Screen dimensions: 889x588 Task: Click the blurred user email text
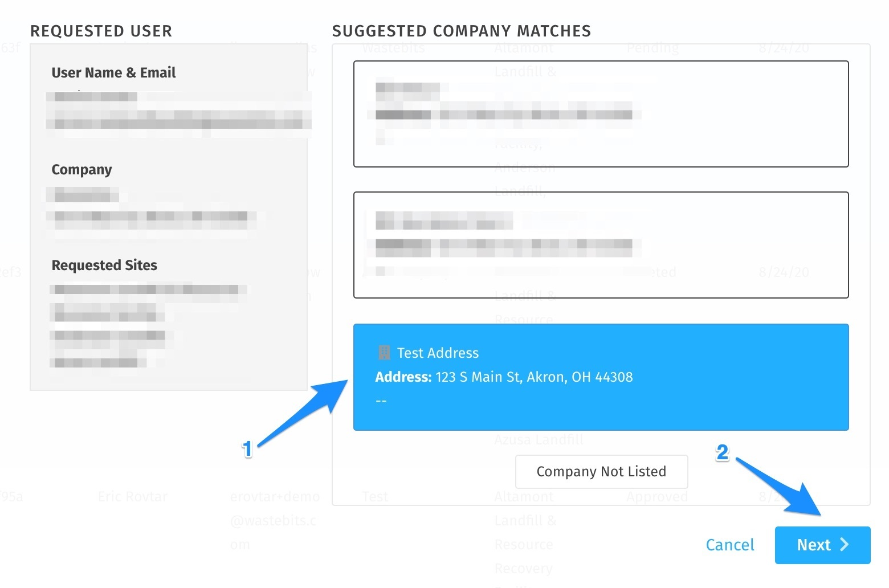coord(179,120)
